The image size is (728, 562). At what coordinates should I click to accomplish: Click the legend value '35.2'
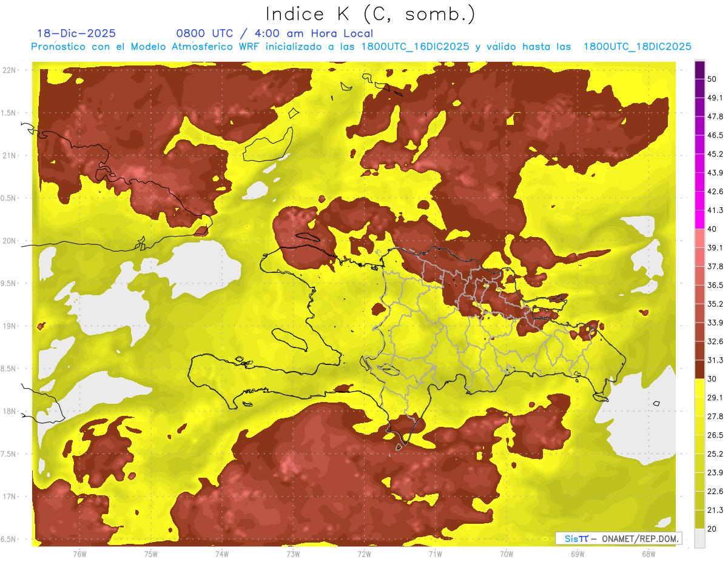pos(715,304)
